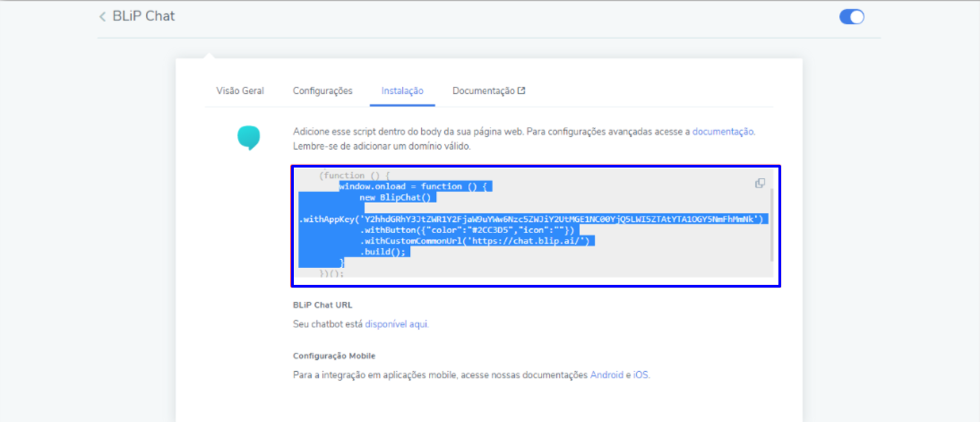Click the 'new BlipChat()' code line
980x422 pixels.
pyautogui.click(x=396, y=197)
